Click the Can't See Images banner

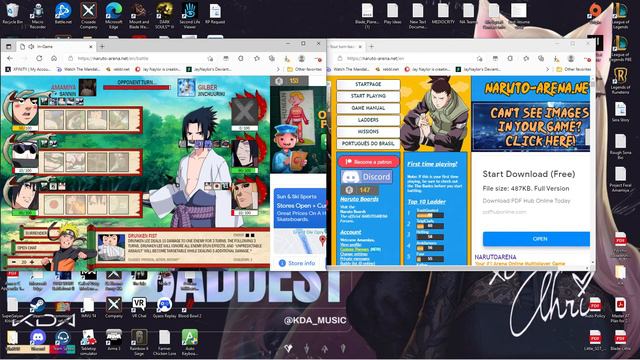tap(531, 127)
